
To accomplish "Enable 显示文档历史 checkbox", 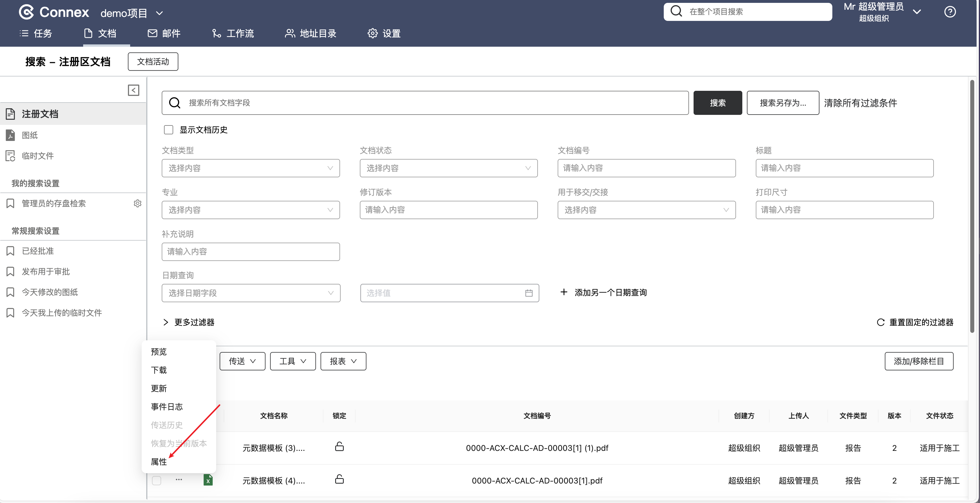I will (x=169, y=130).
